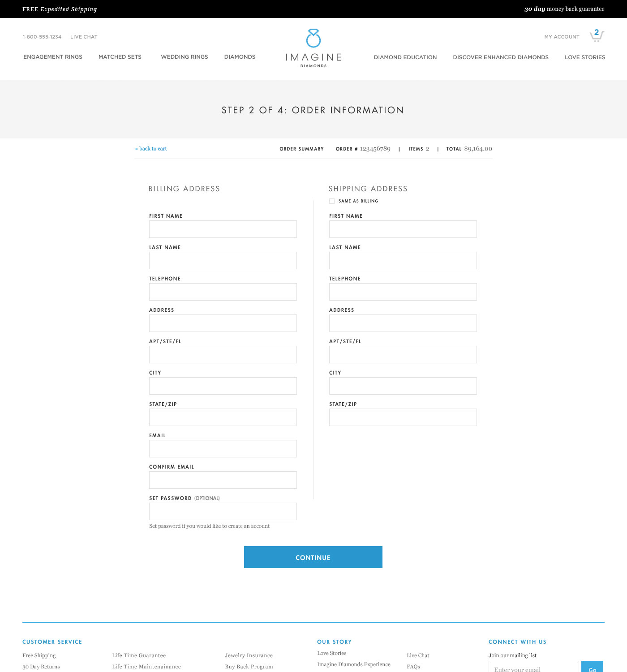Viewport: 627px width, 672px height.
Task: Focus the Set Password field
Action: (x=223, y=511)
